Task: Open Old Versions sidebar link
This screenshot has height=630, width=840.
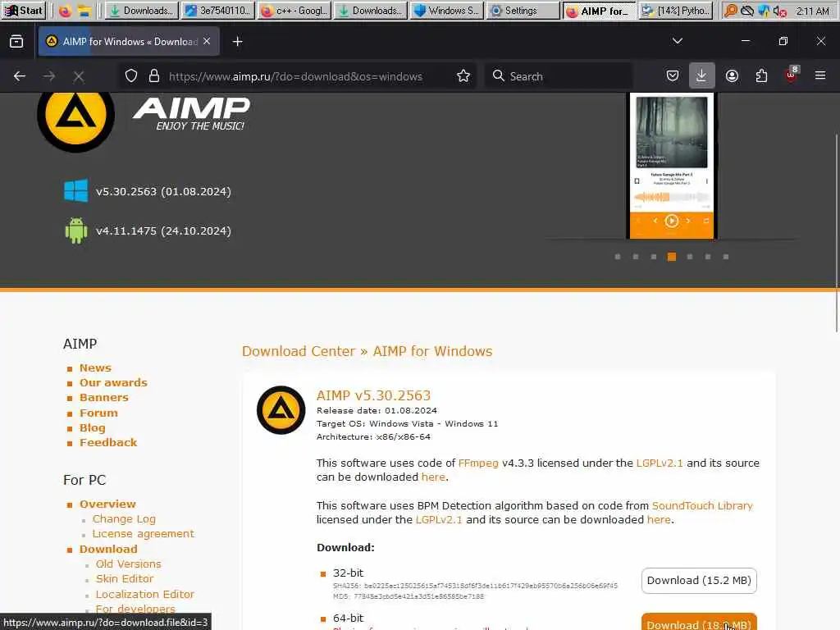Action: click(x=129, y=564)
